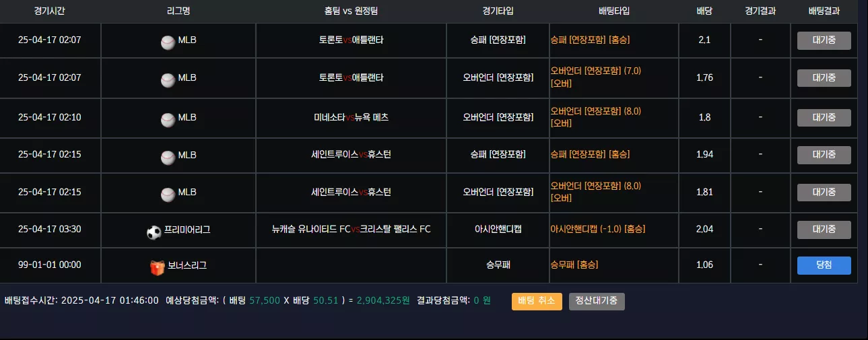Open the 아시안핸디캡 (-1.0) [홈승] bet type text
The image size is (868, 340).
(597, 230)
